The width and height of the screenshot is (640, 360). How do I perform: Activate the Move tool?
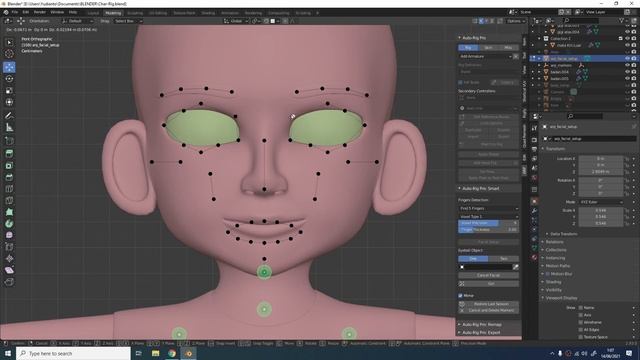point(9,67)
